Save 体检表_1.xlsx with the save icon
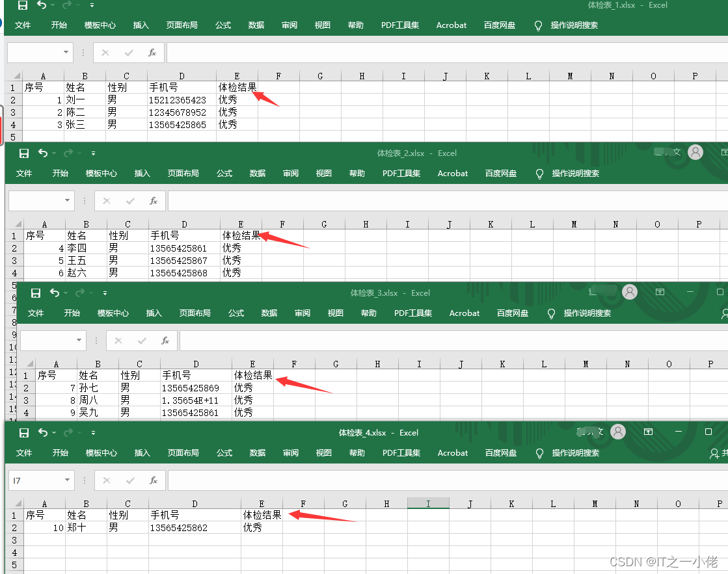 click(x=22, y=5)
